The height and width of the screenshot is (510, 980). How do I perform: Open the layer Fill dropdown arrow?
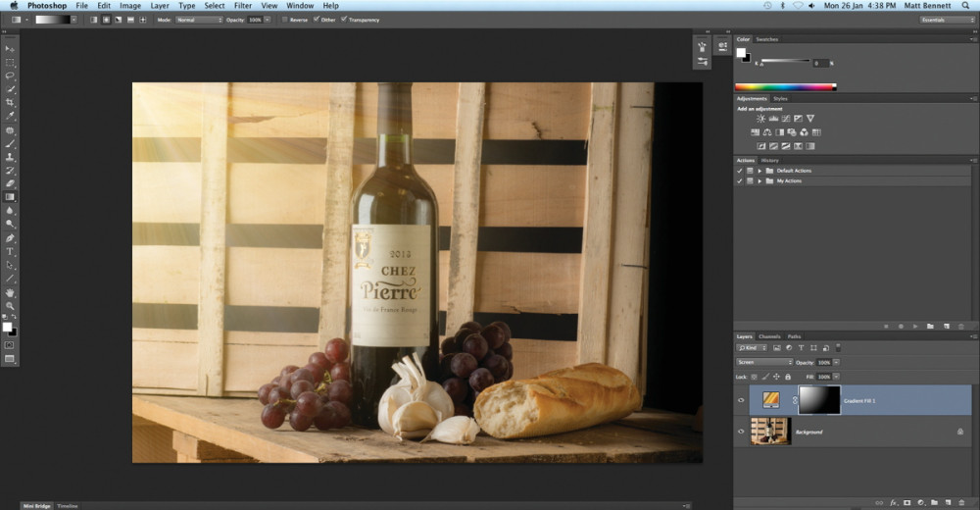836,377
